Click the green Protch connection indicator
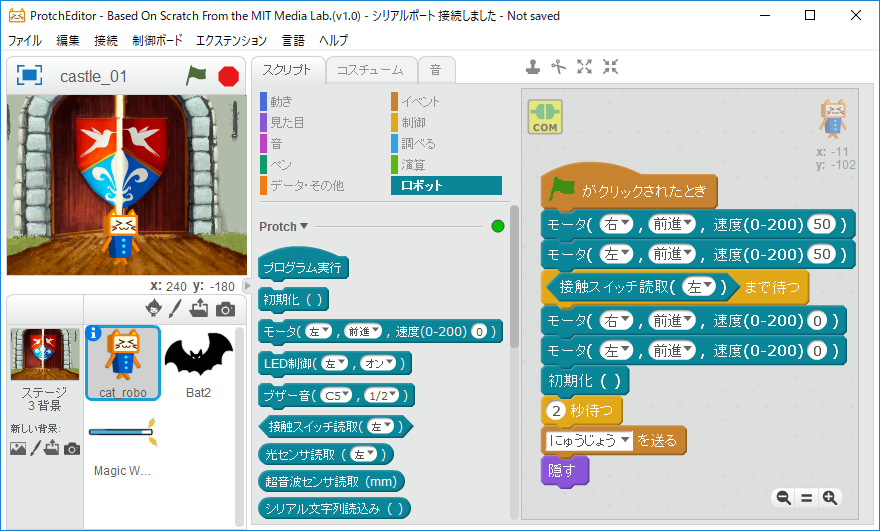This screenshot has height=531, width=880. coord(498,226)
